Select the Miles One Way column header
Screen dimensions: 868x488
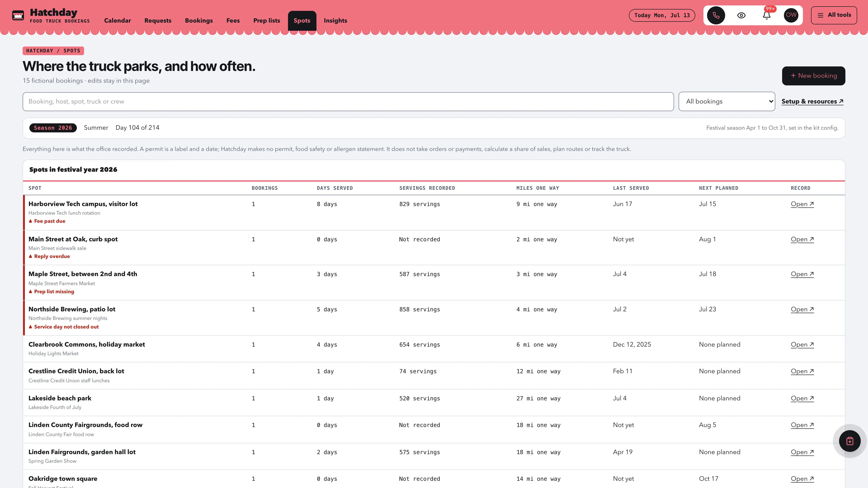pyautogui.click(x=538, y=188)
